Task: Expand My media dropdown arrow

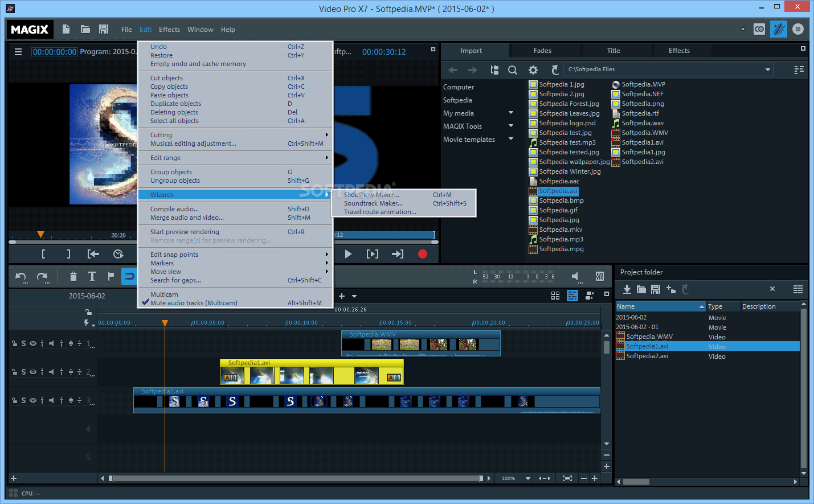Action: coord(511,113)
